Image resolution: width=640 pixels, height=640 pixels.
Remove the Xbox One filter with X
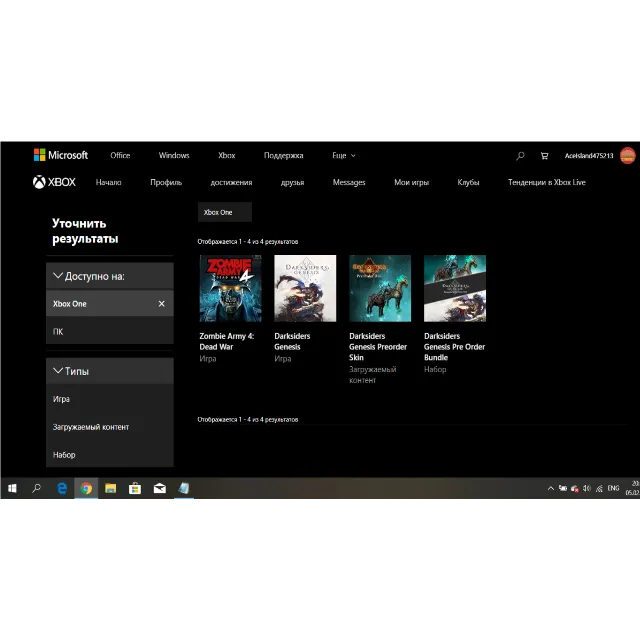(162, 304)
